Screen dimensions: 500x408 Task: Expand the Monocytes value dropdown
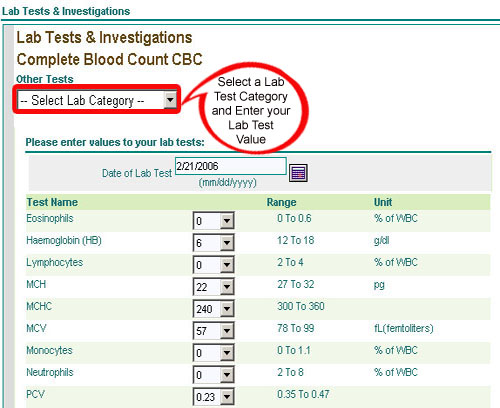(x=213, y=353)
